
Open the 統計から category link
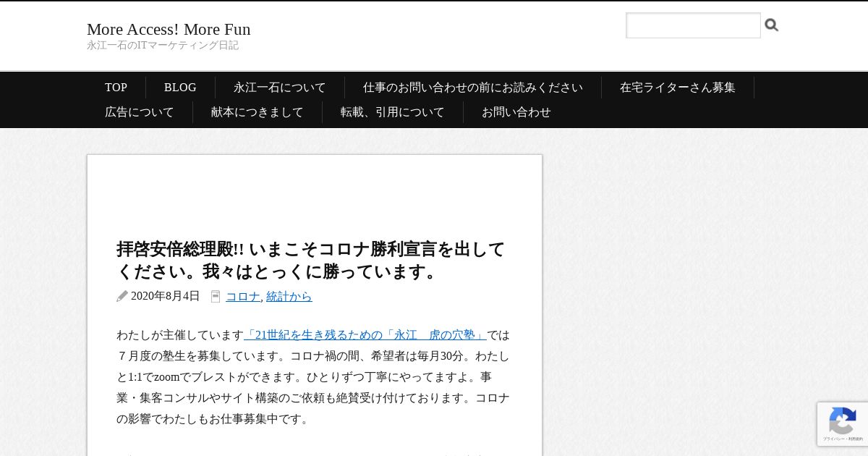point(289,296)
